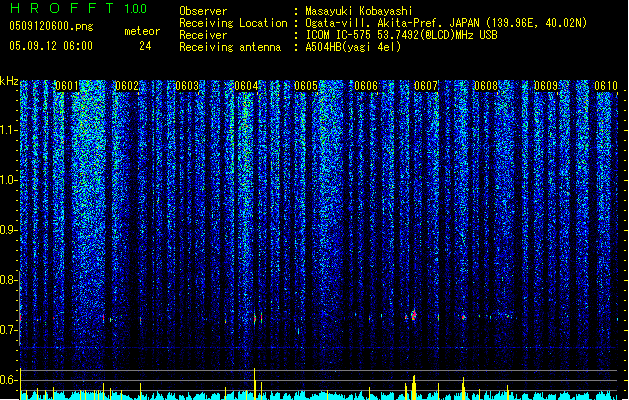
Task: Click the 0604 time marker
Action: click(246, 86)
